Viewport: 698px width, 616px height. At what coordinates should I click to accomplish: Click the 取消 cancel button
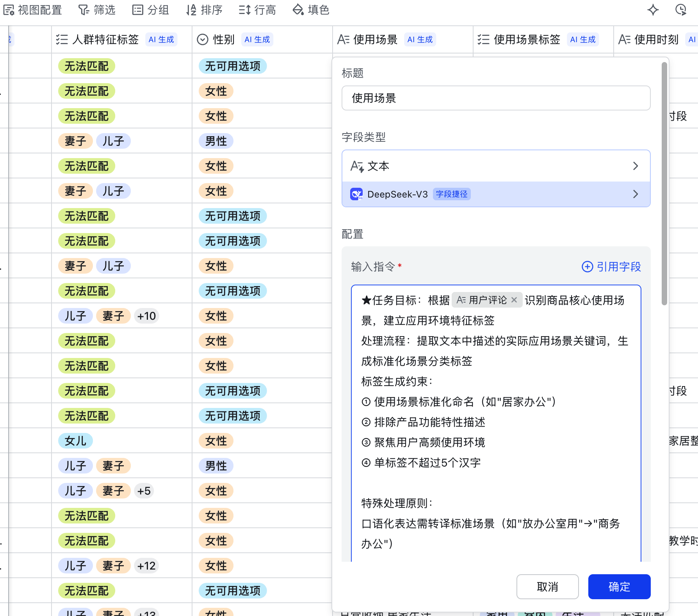point(548,587)
